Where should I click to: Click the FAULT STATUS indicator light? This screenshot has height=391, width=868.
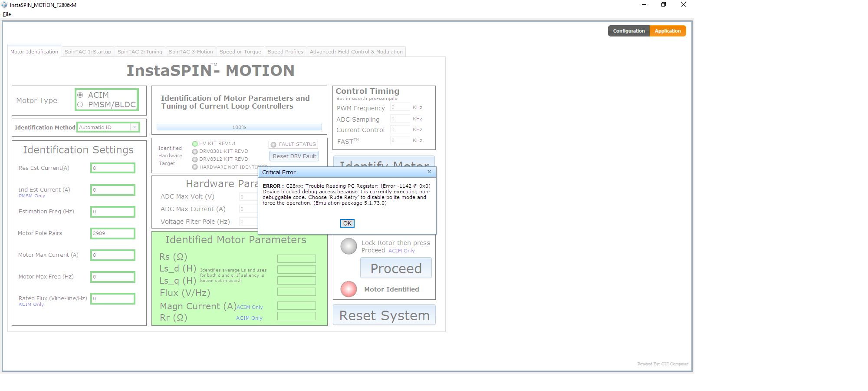click(273, 145)
